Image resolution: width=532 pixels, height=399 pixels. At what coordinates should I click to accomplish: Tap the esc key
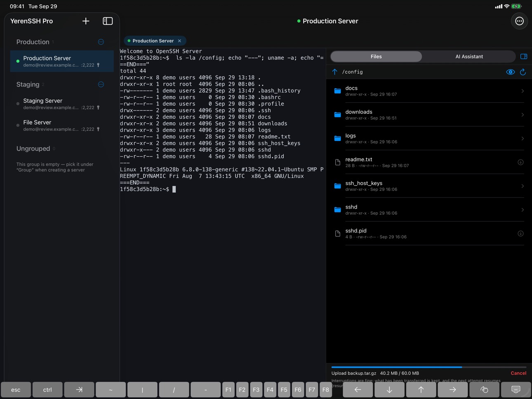click(x=16, y=390)
